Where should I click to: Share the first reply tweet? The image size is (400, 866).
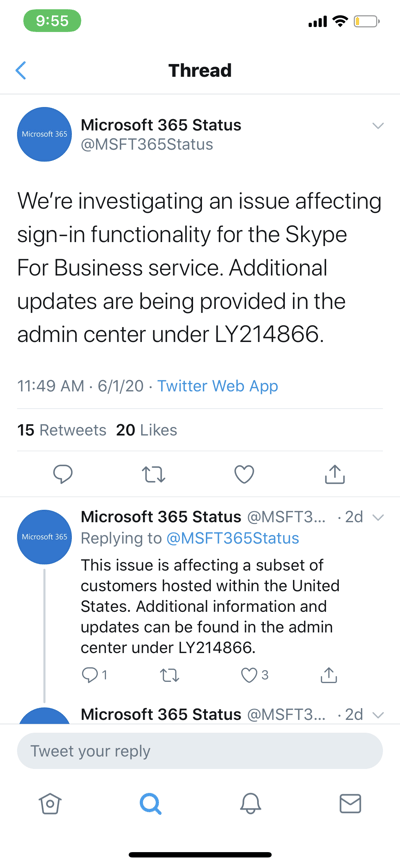pos(329,674)
